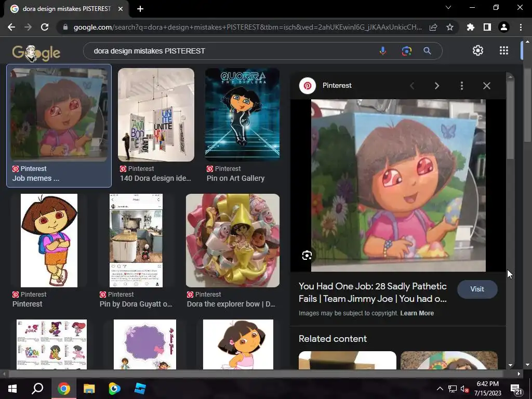
Task: Open 140 Dora design ideas thumbnail
Action: (x=156, y=115)
